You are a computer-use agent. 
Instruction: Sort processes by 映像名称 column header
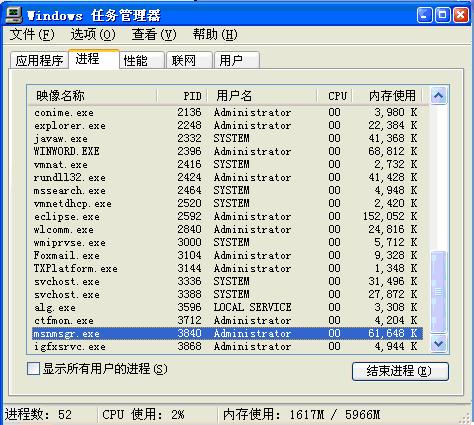tap(92, 96)
